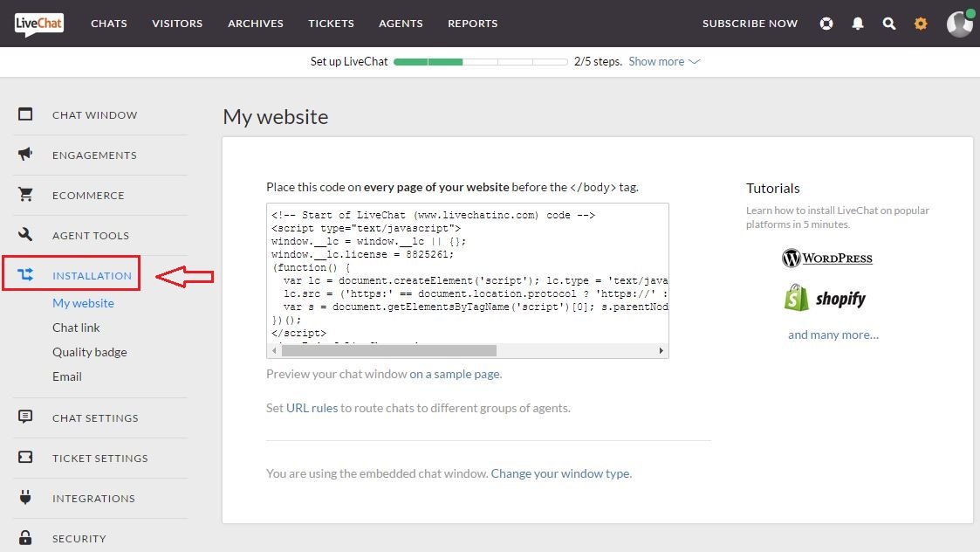Screen dimensions: 980x552
Task: Select the Chat link submenu item
Action: click(76, 328)
